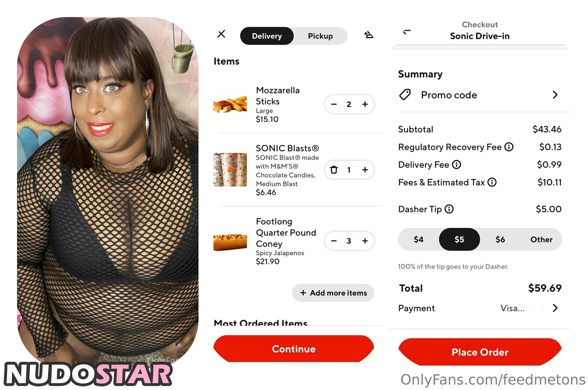Choose Other tip amount
This screenshot has width=588, height=390.
[541, 239]
